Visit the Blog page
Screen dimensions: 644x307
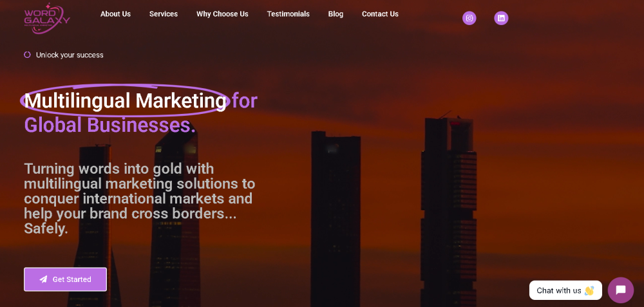coord(336,14)
